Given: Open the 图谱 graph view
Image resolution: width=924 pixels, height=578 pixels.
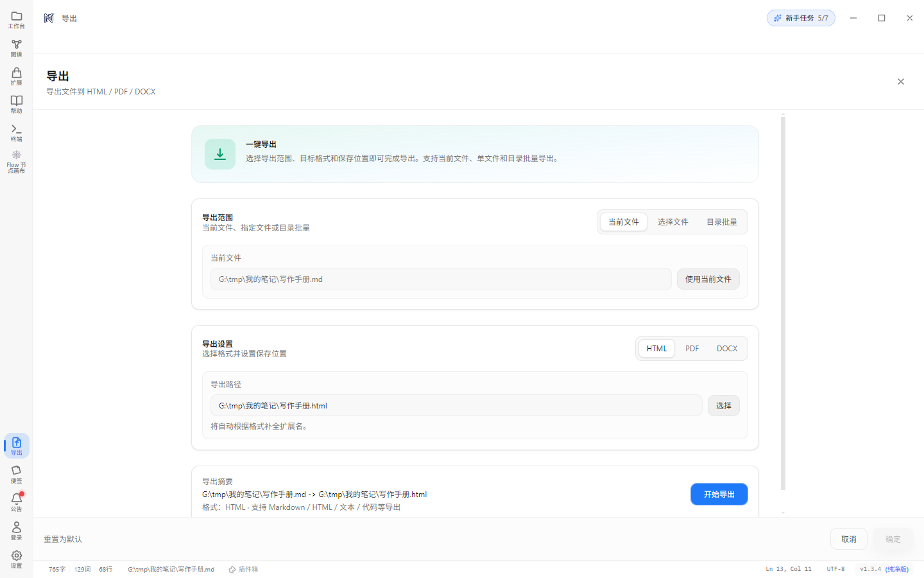Looking at the screenshot, I should click(17, 48).
